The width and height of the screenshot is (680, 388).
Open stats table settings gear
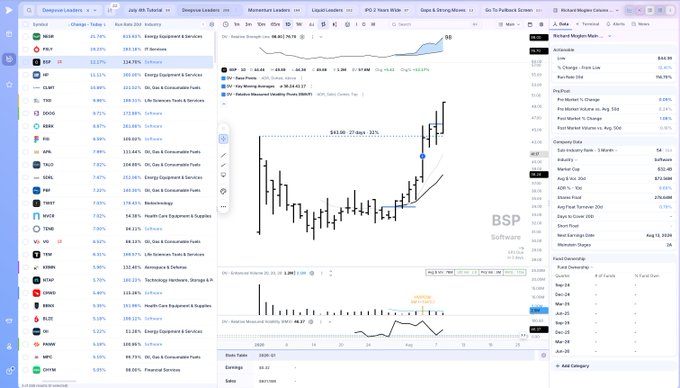pos(543,355)
